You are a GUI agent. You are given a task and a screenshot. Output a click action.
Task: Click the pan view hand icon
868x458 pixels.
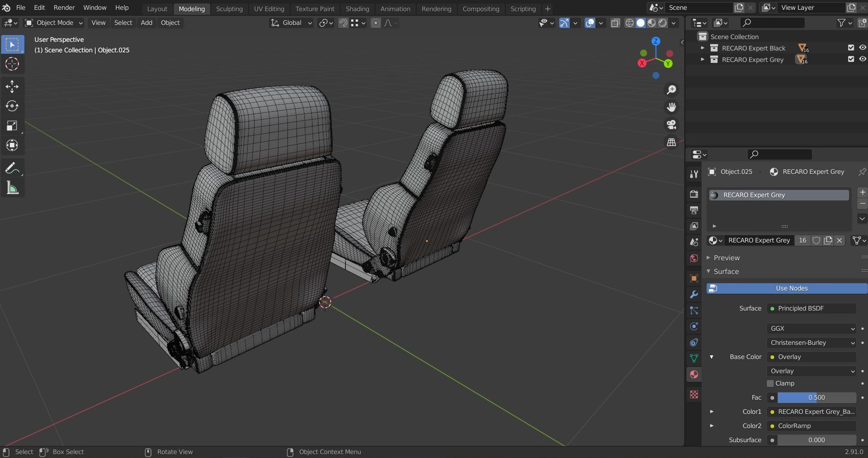(x=671, y=107)
